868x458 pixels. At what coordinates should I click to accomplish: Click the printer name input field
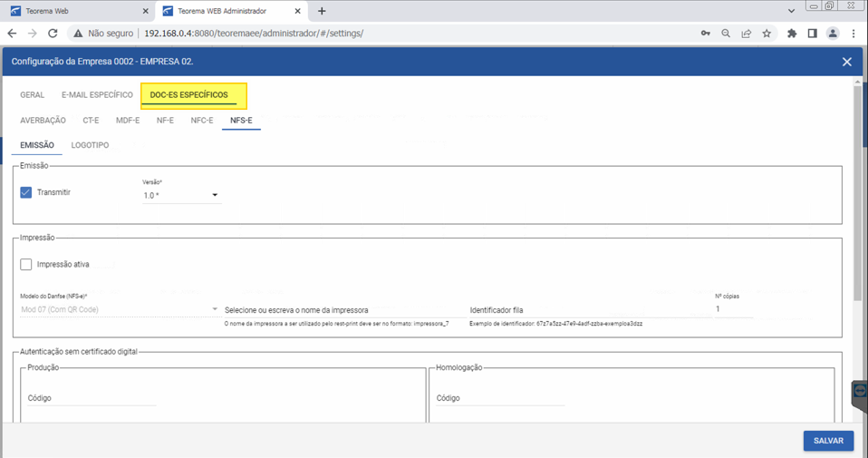(345, 310)
